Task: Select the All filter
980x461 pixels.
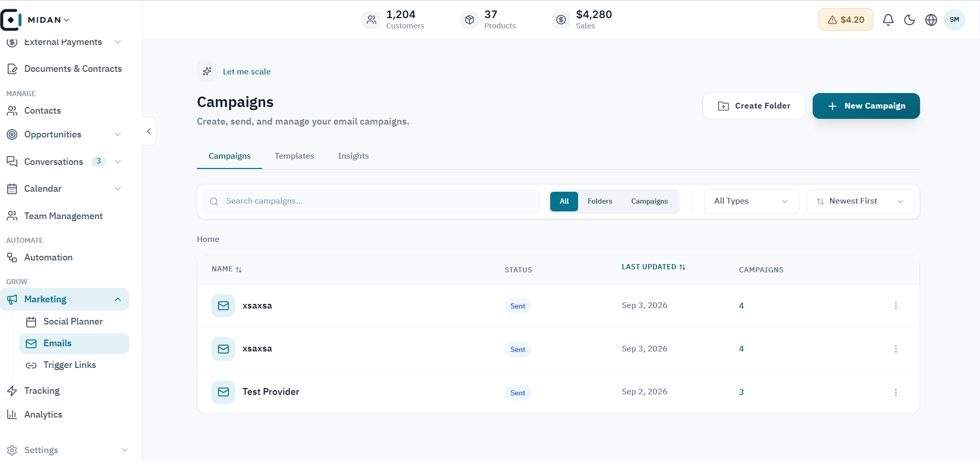Action: (x=564, y=202)
